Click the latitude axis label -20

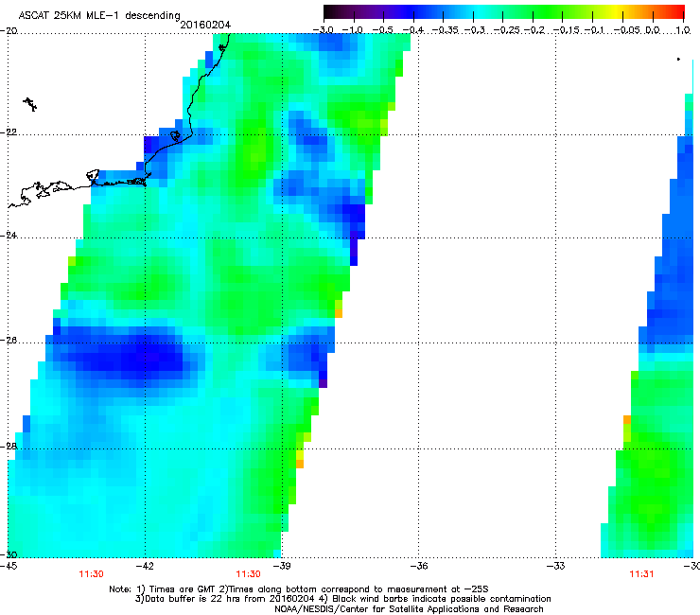click(9, 31)
